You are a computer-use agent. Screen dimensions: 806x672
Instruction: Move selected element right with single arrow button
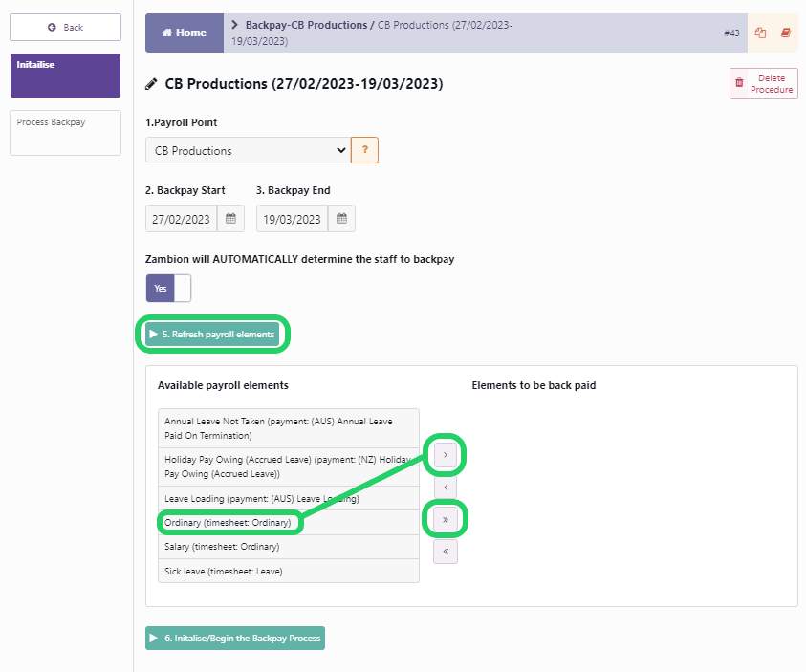pyautogui.click(x=445, y=455)
